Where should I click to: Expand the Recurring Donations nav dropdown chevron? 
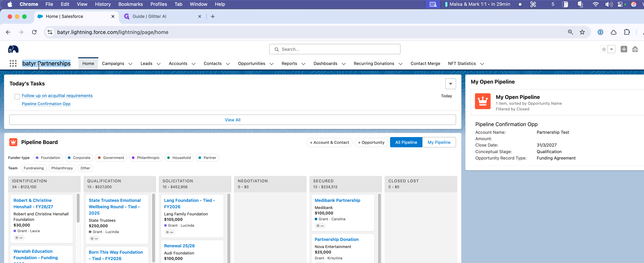coord(400,64)
